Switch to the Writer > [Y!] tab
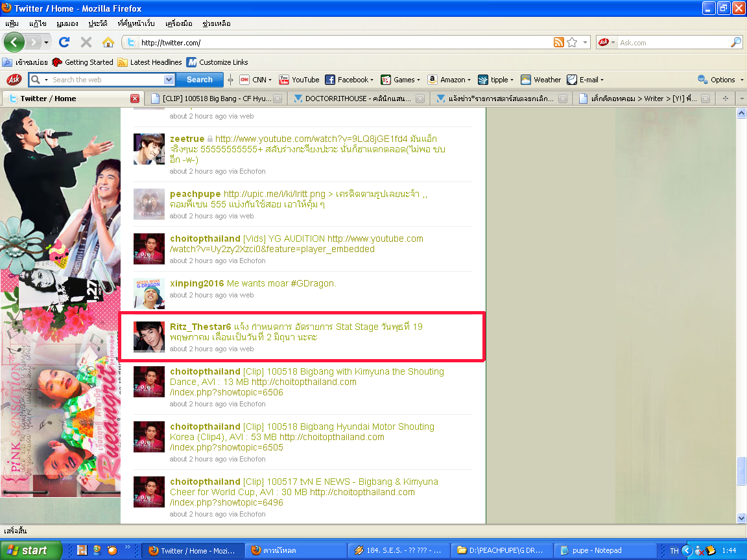Screen dimensions: 747x560 (x=644, y=99)
